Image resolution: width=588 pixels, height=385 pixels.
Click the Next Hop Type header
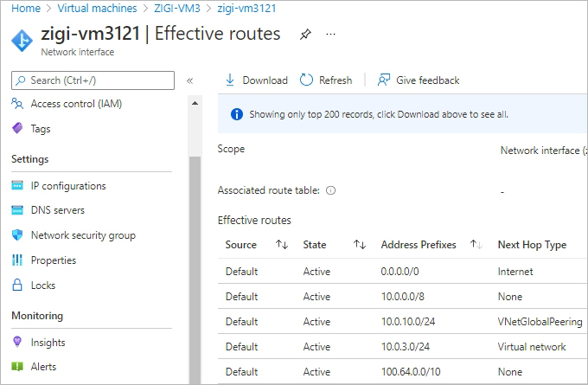(532, 245)
